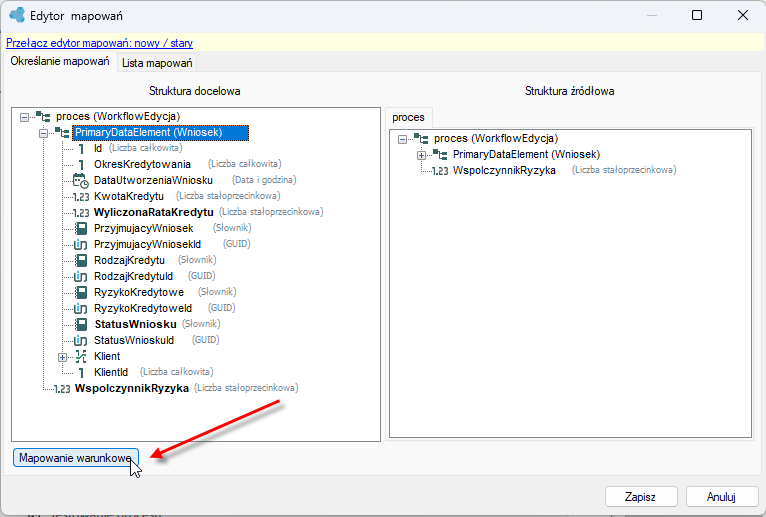This screenshot has width=766, height=517.
Task: Collapse the target PrimaryDataElement (Wniosek) node
Action: (43, 133)
